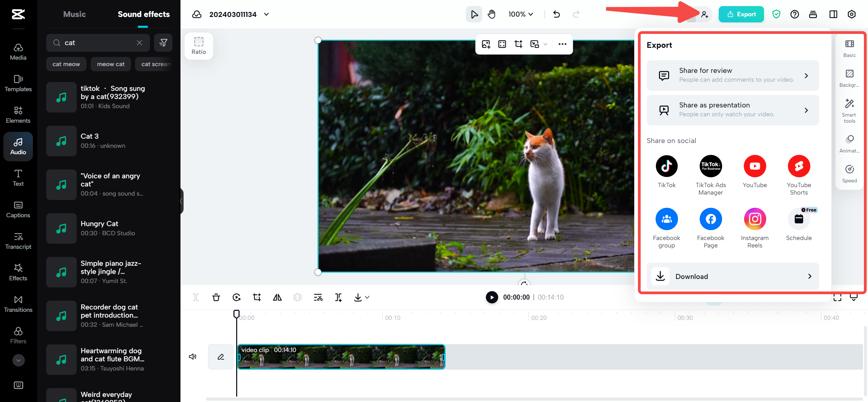Clear the search text
The width and height of the screenshot is (868, 402).
point(139,43)
